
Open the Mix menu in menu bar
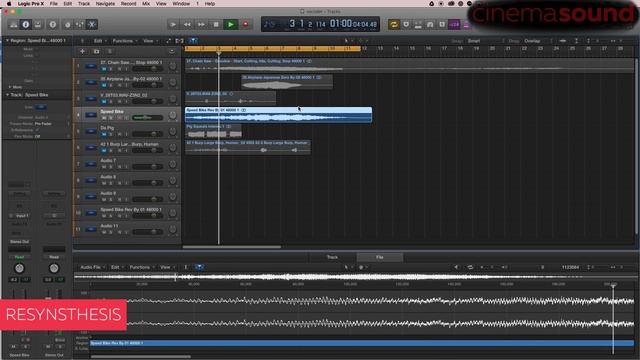[146, 4]
